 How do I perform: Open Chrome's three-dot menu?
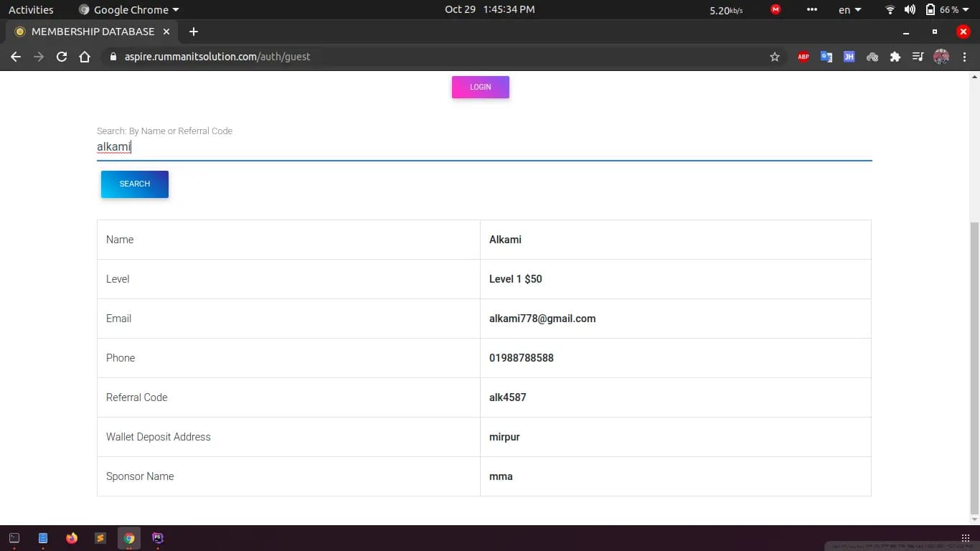964,57
